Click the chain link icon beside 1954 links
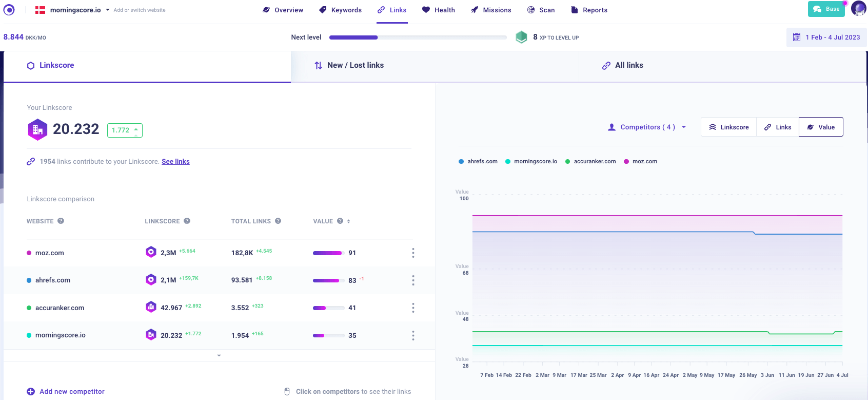The height and width of the screenshot is (400, 868). (x=31, y=161)
